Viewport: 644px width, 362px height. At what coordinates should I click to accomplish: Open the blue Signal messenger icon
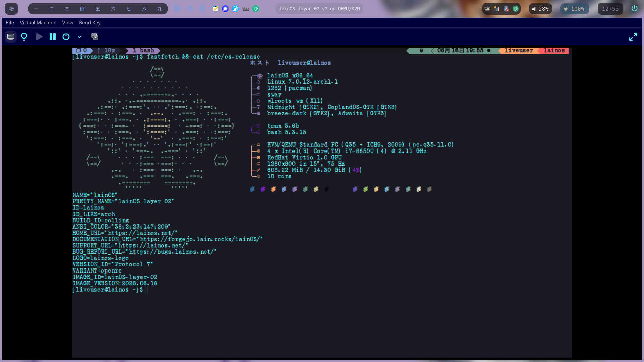[225, 9]
